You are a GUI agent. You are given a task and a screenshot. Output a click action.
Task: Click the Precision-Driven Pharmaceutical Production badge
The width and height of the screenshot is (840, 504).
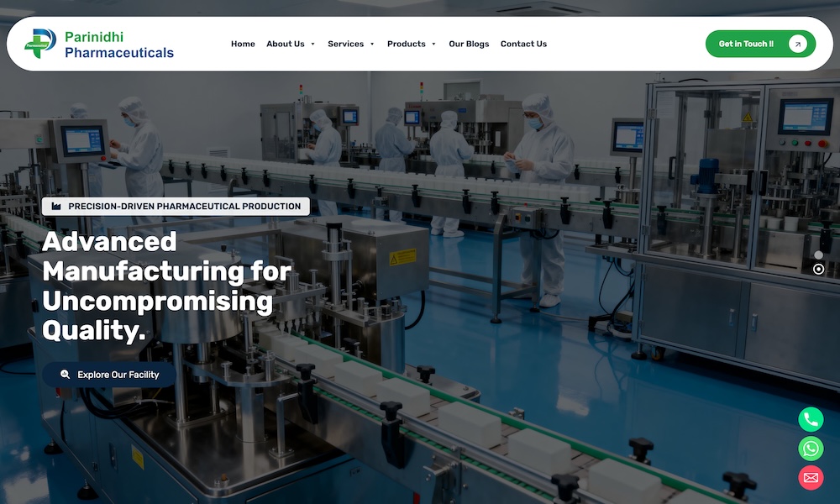(x=175, y=205)
